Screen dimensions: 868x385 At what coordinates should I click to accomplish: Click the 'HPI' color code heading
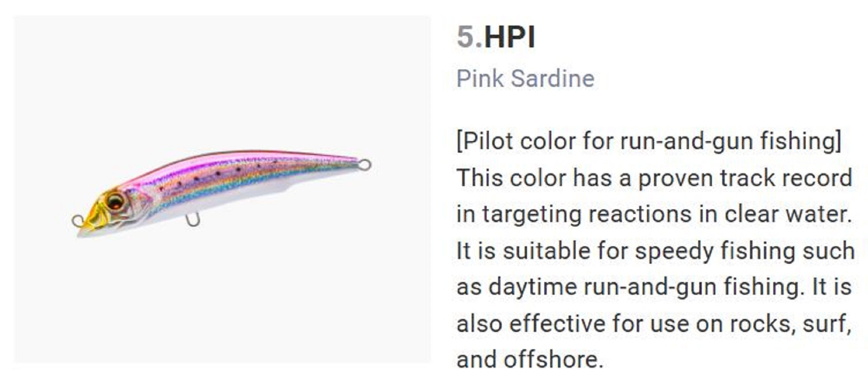click(510, 37)
